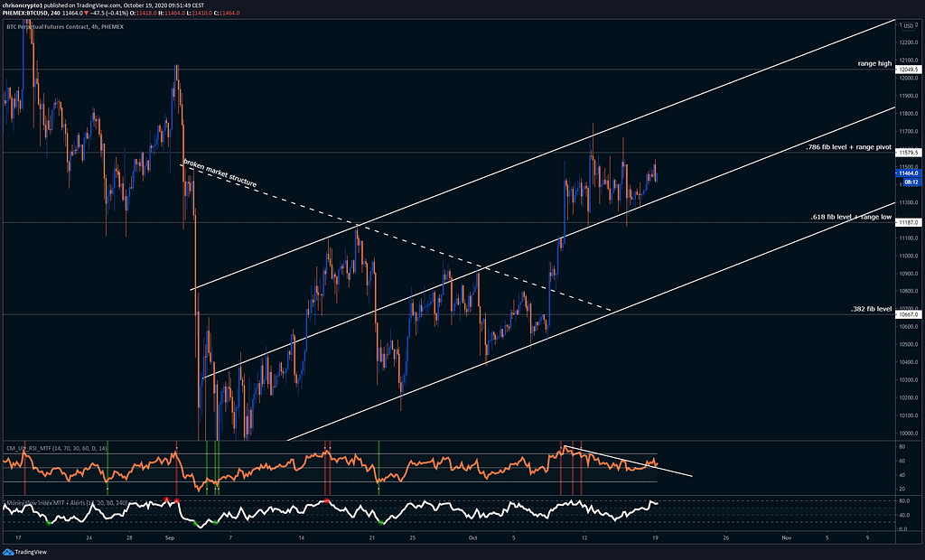Select the 11187.0 price axis label
The width and height of the screenshot is (925, 560).
coord(908,222)
